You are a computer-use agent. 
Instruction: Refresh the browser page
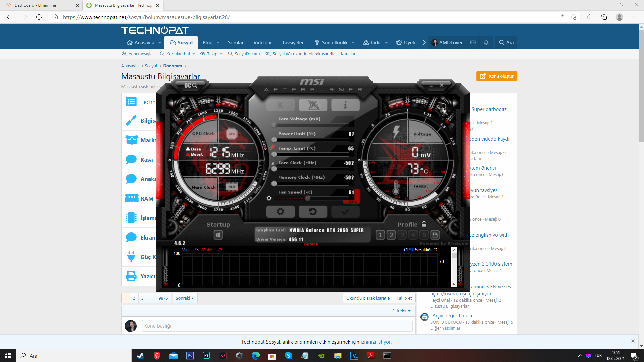pos(39,17)
